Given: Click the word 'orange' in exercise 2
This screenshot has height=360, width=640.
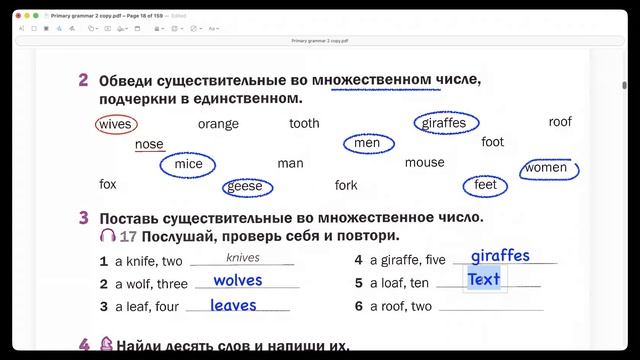Looking at the screenshot, I should tap(218, 124).
